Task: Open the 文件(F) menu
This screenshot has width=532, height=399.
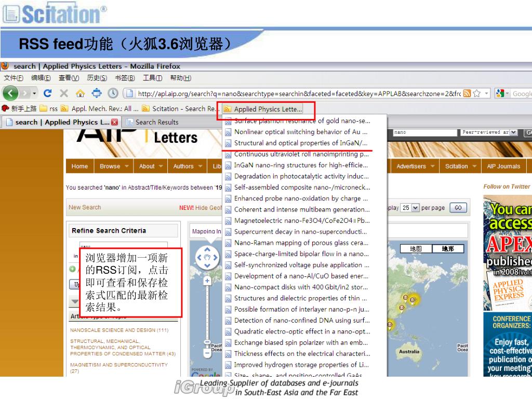Action: click(14, 78)
